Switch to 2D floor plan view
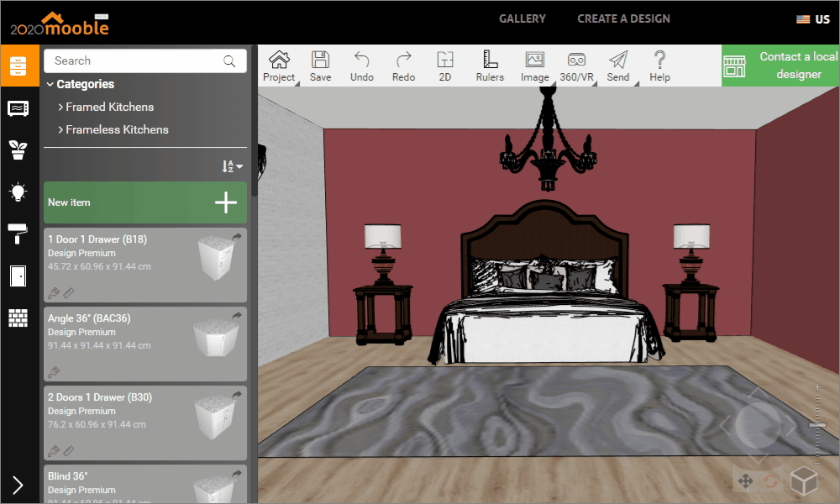 [x=445, y=66]
